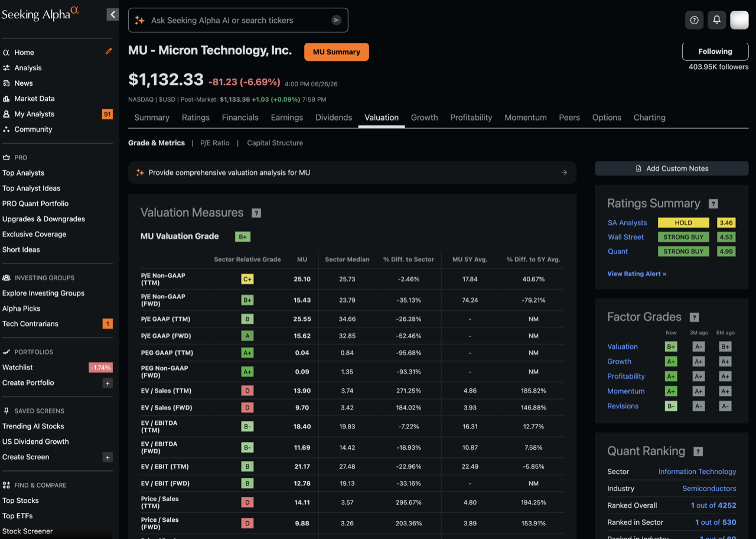Click the Quant Ranking help icon

pyautogui.click(x=698, y=452)
